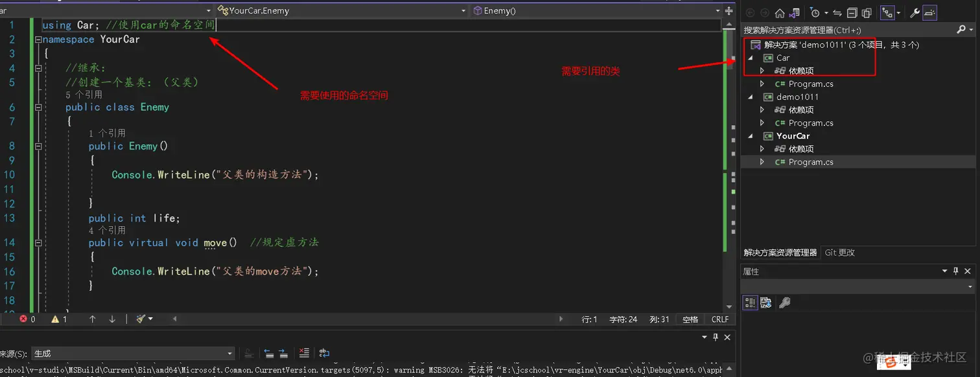Open '1 个引用' CodeLens above Enemy()
Viewport: 980px width, 377px height.
(108, 133)
